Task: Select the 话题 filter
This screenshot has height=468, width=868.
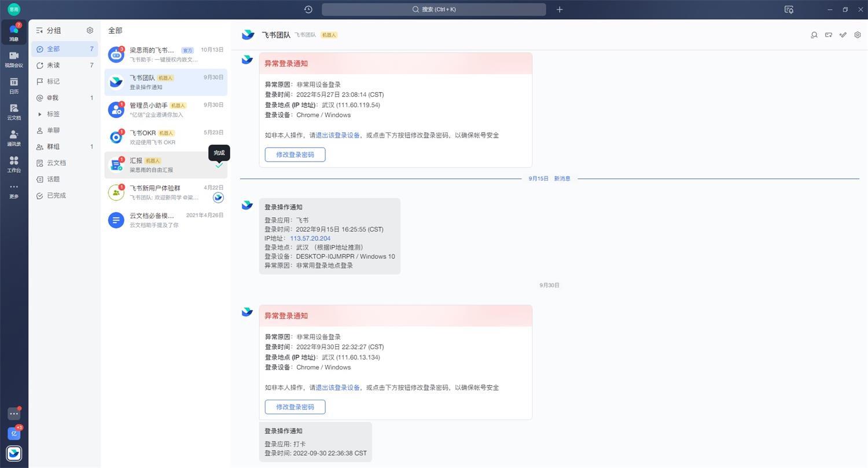Action: pos(64,179)
